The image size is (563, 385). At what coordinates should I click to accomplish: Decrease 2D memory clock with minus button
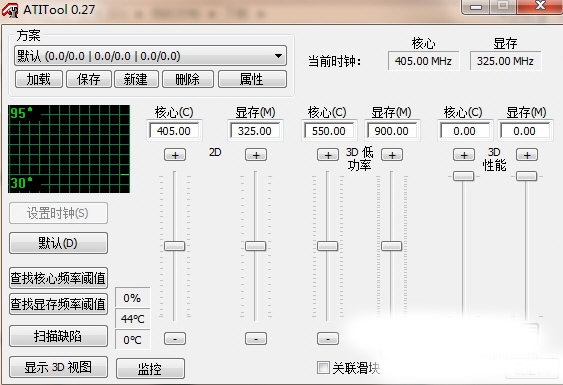pyautogui.click(x=256, y=339)
